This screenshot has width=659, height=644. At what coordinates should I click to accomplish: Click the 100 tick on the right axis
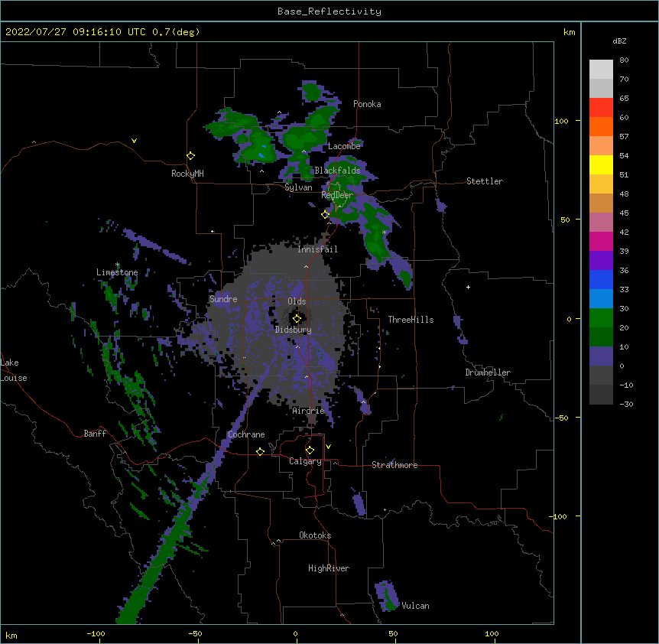[561, 121]
